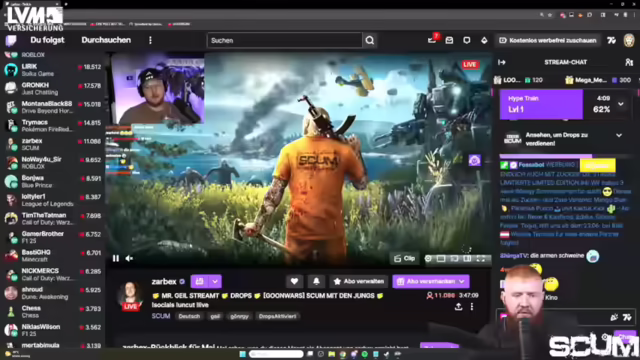Open TimTheTatman channel in sidebar
640x360 pixels.
[53, 218]
